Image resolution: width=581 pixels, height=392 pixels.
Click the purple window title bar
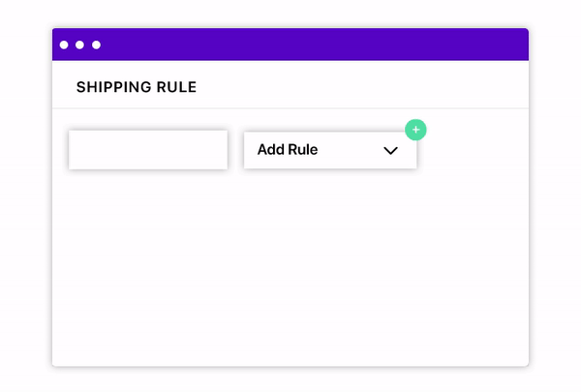(290, 45)
